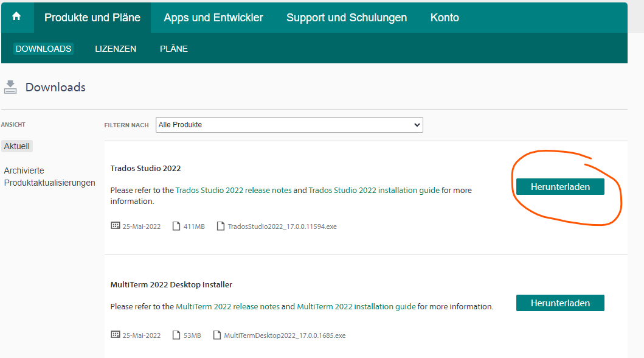Open the Produkte und Pläne menu
Image resolution: width=644 pixels, height=358 pixels.
point(92,18)
